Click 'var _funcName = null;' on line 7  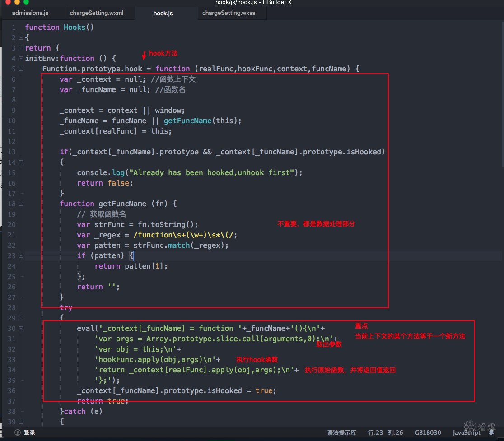pyautogui.click(x=105, y=90)
